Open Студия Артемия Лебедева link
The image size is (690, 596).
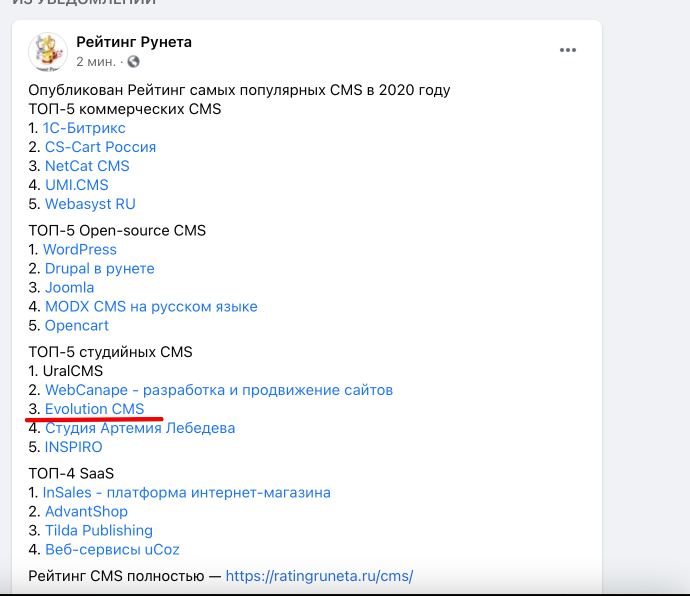click(140, 428)
